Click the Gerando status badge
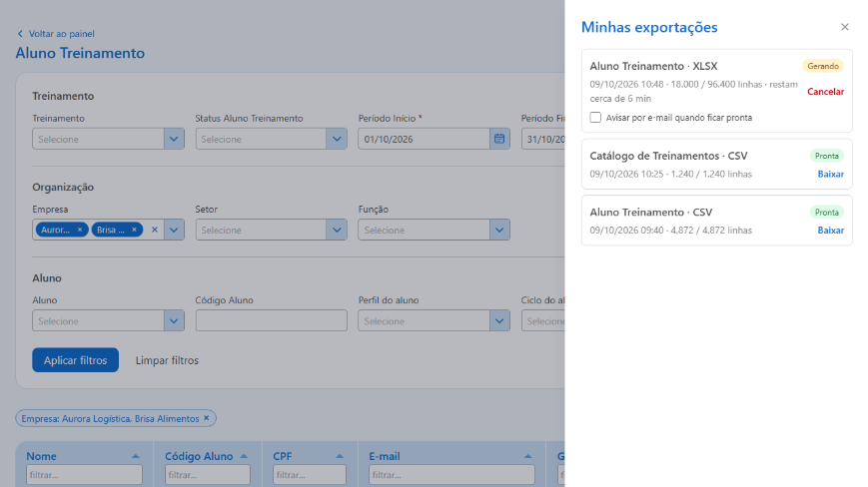The width and height of the screenshot is (868, 487). click(x=823, y=66)
